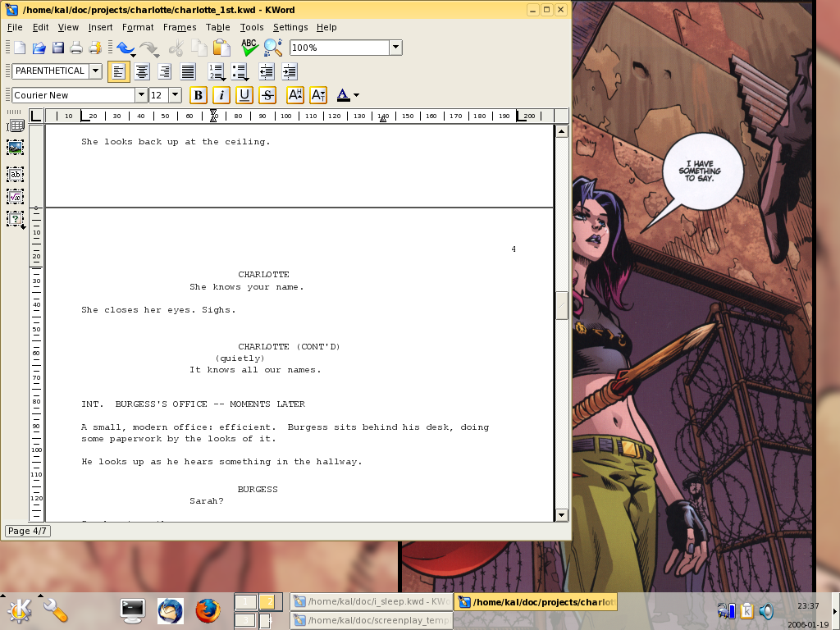The width and height of the screenshot is (840, 630).
Task: Insert a table frame from side toolbar
Action: click(x=16, y=126)
